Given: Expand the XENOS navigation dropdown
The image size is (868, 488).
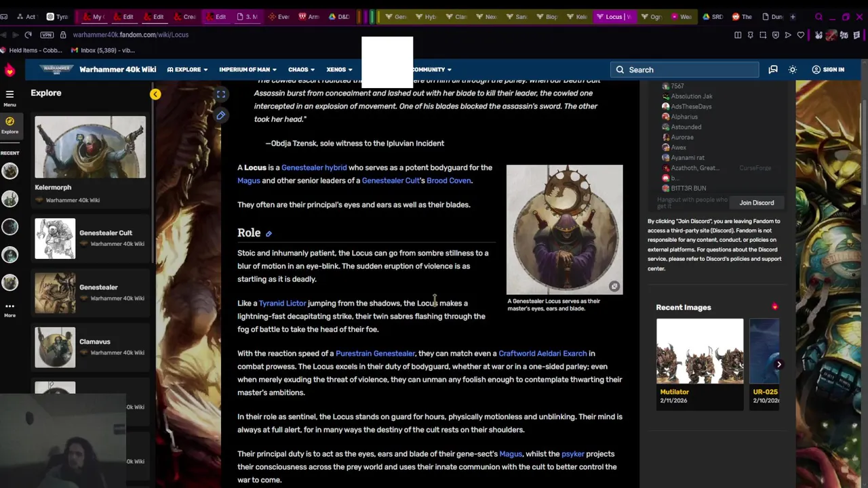Looking at the screenshot, I should (x=339, y=69).
